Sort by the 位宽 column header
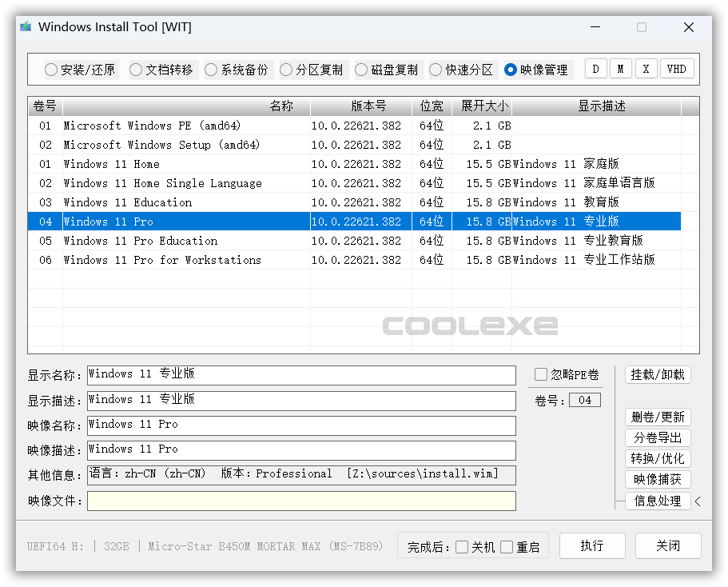728x587 pixels. (x=432, y=106)
